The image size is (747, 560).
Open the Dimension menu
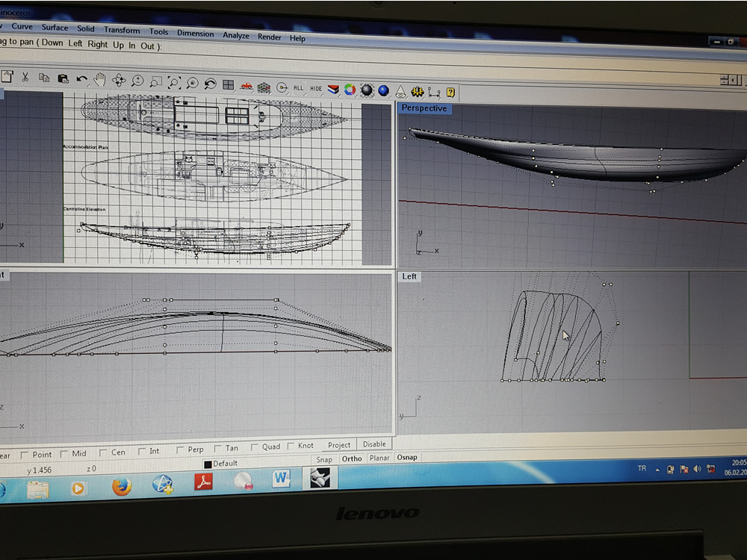point(195,34)
